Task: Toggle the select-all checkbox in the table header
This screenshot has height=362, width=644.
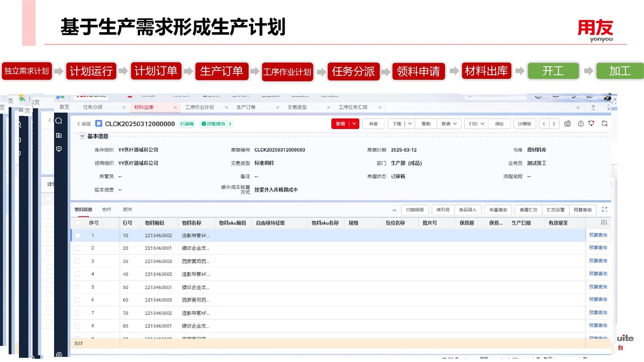Action: 78,223
